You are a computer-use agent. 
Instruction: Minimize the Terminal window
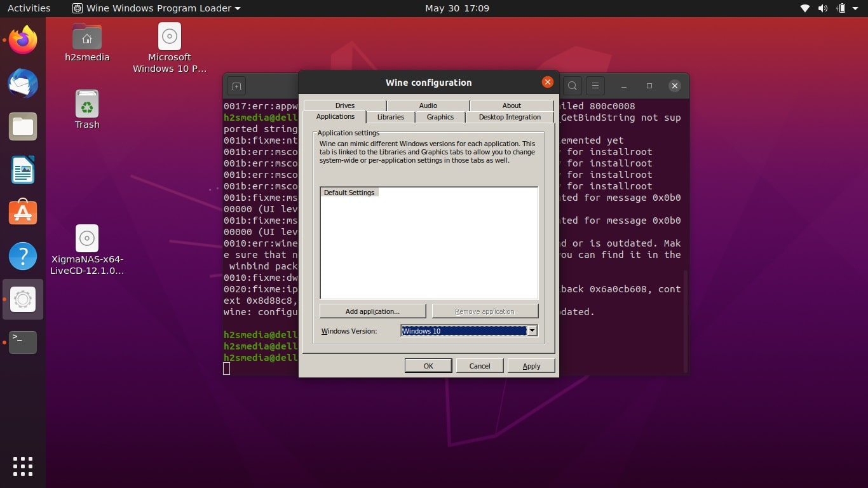point(624,86)
